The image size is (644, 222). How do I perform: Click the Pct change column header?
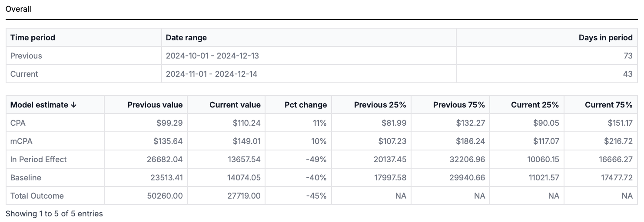coord(305,105)
